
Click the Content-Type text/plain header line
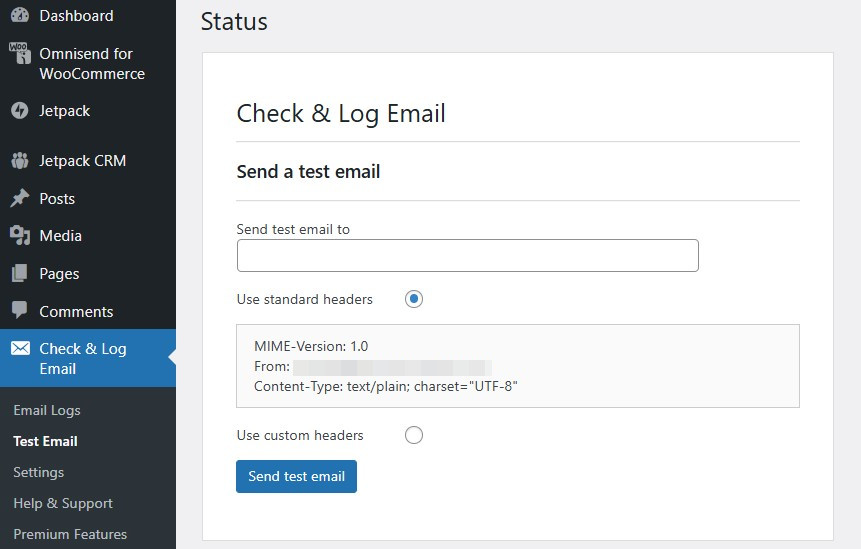point(386,386)
